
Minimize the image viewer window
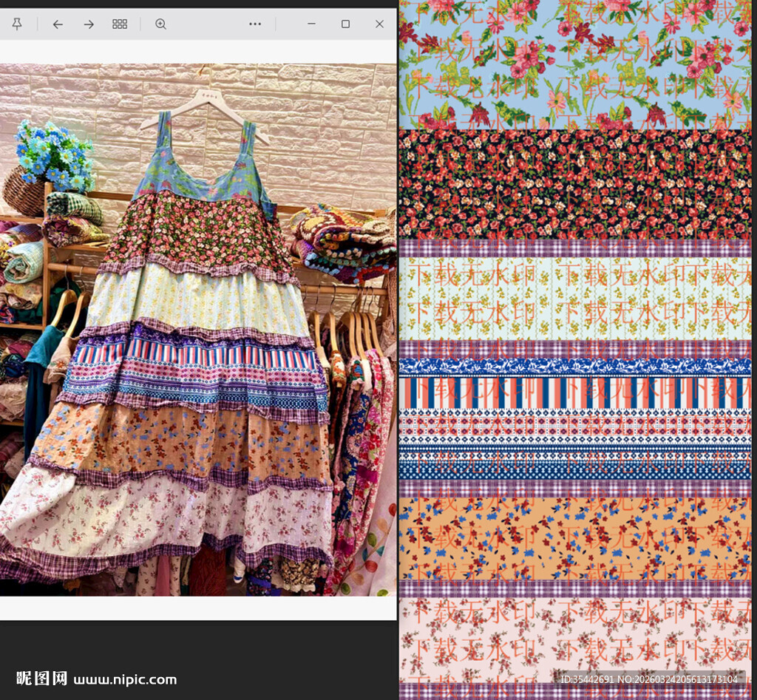tap(311, 24)
